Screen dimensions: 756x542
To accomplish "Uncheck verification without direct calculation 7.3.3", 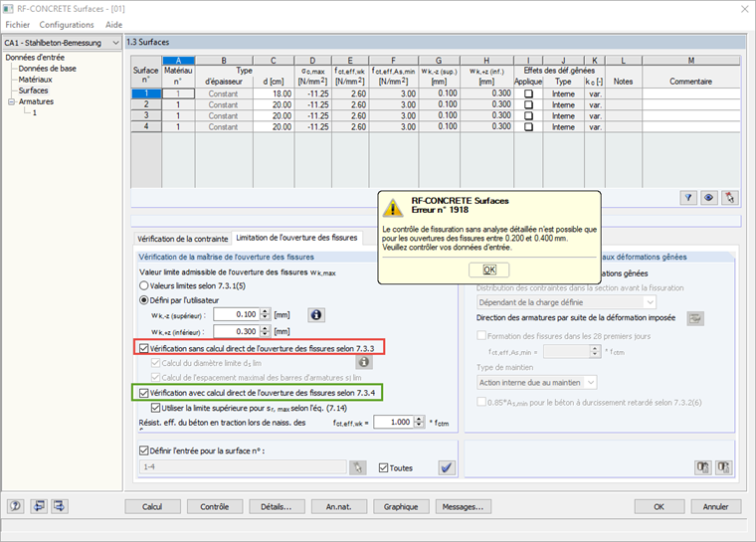I will [143, 348].
